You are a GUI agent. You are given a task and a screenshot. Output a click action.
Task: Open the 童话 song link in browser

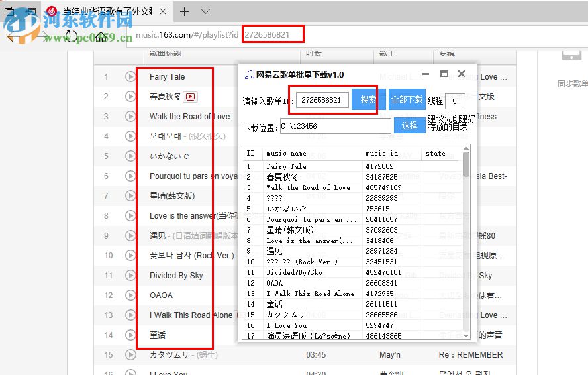point(158,335)
